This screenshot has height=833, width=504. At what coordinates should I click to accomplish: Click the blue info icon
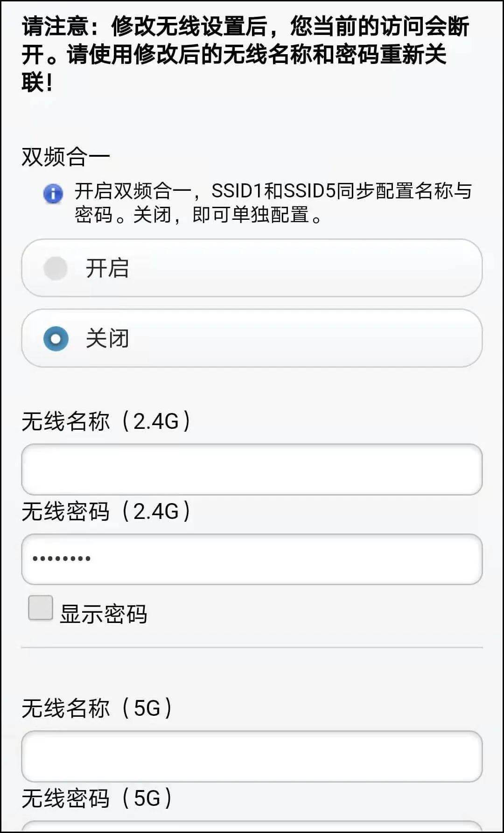53,193
